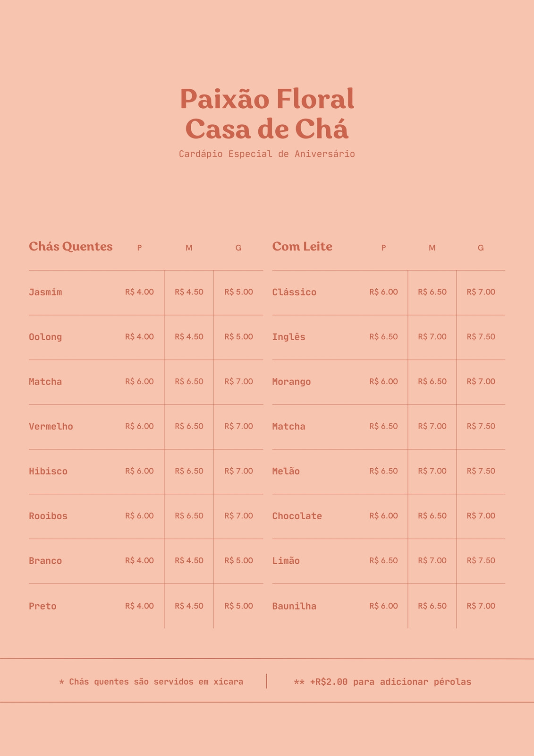Select Matcha medium price under Chás Quentes
Image resolution: width=534 pixels, height=756 pixels.
click(x=189, y=381)
